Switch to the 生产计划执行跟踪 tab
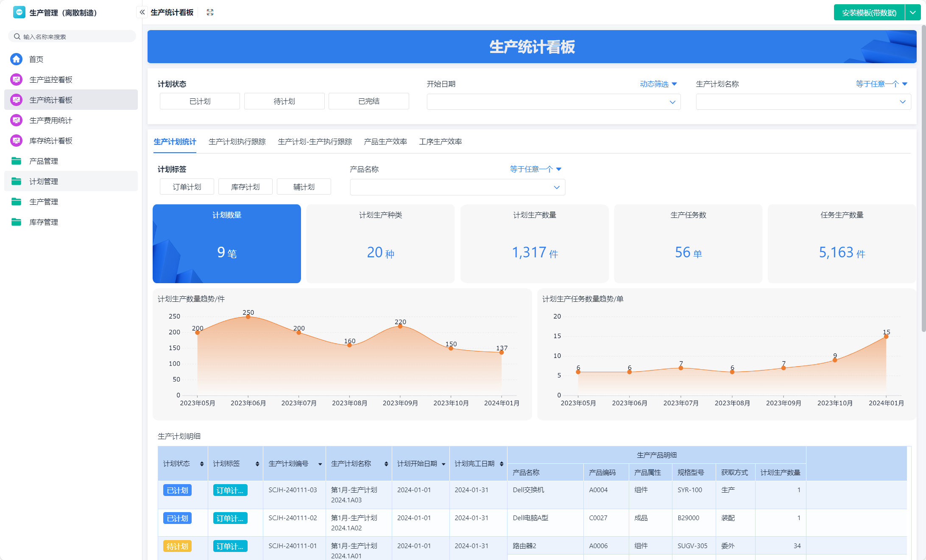The height and width of the screenshot is (560, 926). coord(237,142)
